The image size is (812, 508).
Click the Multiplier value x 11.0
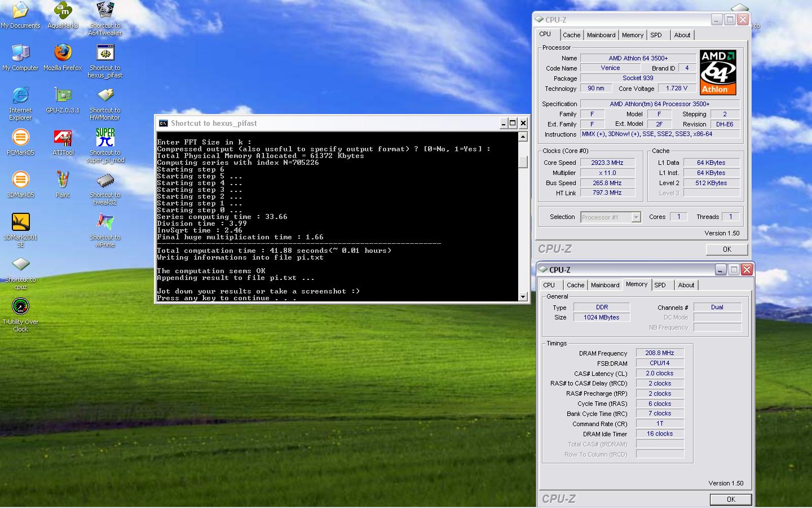607,173
